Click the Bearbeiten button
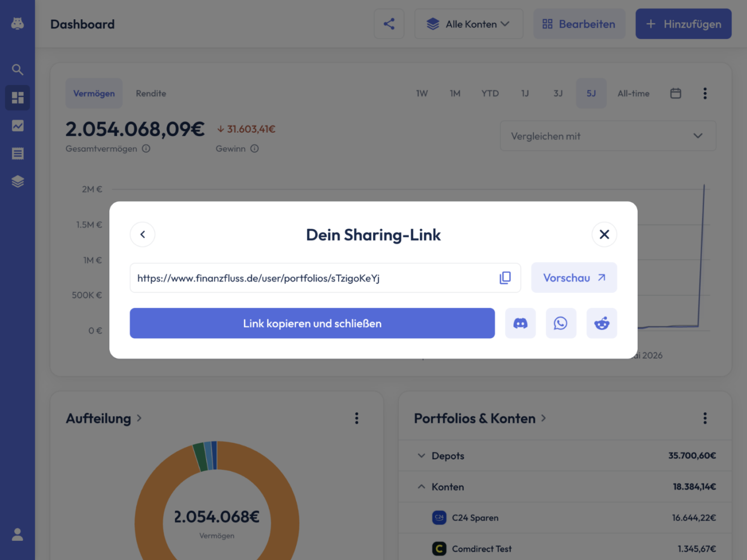This screenshot has height=560, width=747. tap(579, 24)
